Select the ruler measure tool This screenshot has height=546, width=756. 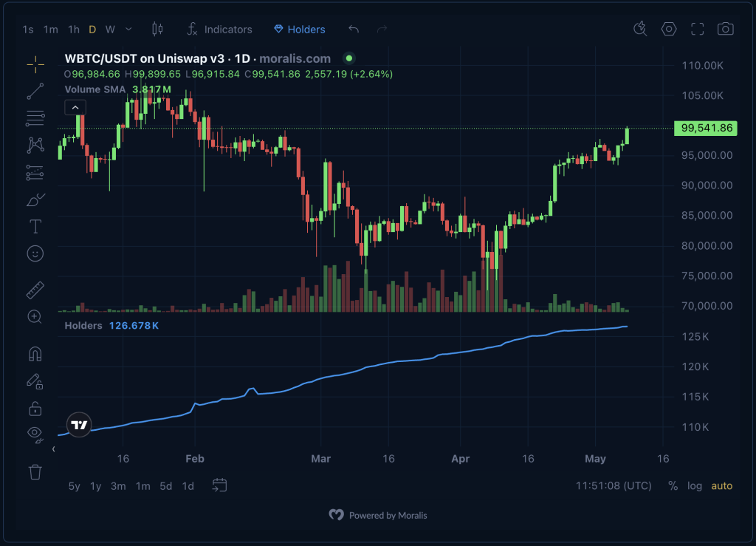35,290
